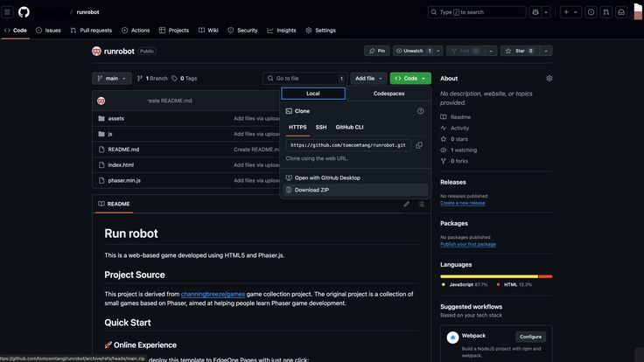Click Publish your first package link
This screenshot has width=644, height=362.
coord(468,244)
